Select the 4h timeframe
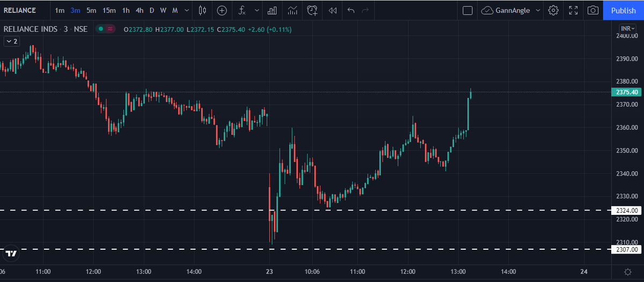The width and height of the screenshot is (644, 282). pos(140,10)
